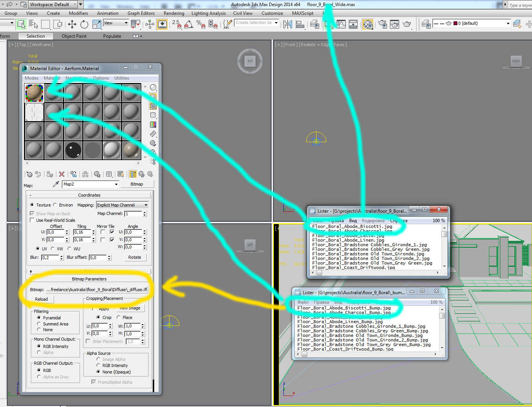532x407 pixels.
Task: Toggle Angle Snap in main toolbar
Action: click(x=189, y=24)
